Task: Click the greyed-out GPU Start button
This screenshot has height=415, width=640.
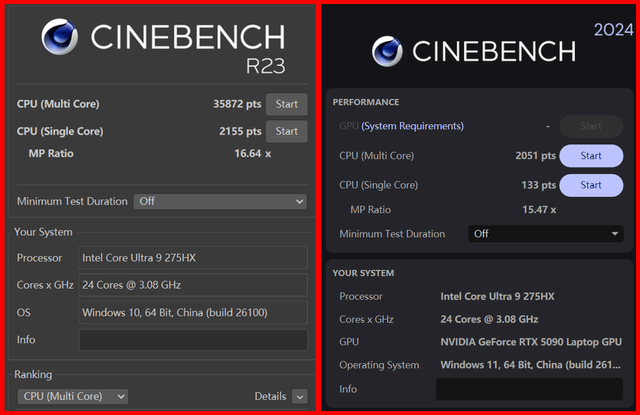Action: (x=590, y=126)
